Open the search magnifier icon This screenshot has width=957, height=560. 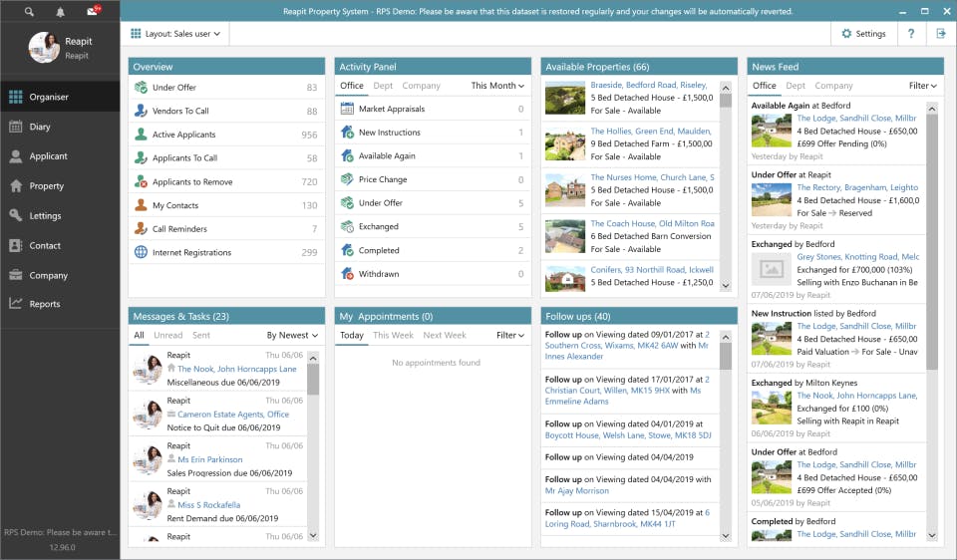(x=29, y=12)
